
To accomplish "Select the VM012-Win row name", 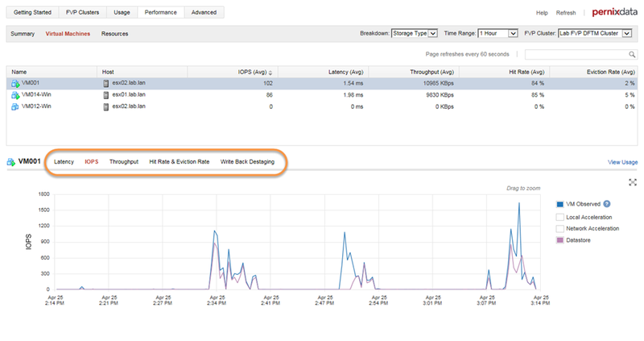I will pos(36,106).
